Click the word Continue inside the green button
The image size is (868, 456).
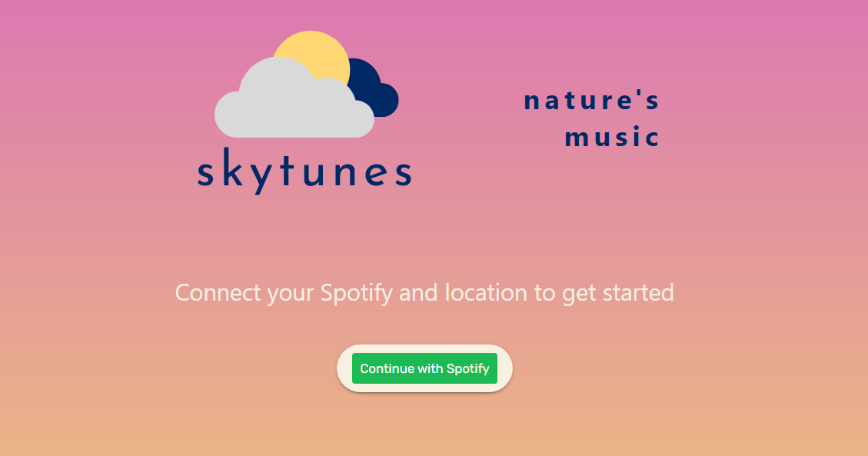(x=387, y=368)
